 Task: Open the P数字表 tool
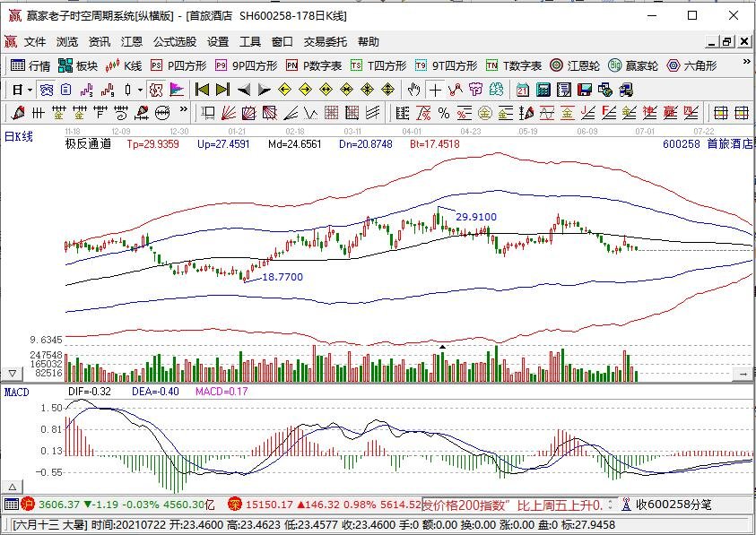314,65
